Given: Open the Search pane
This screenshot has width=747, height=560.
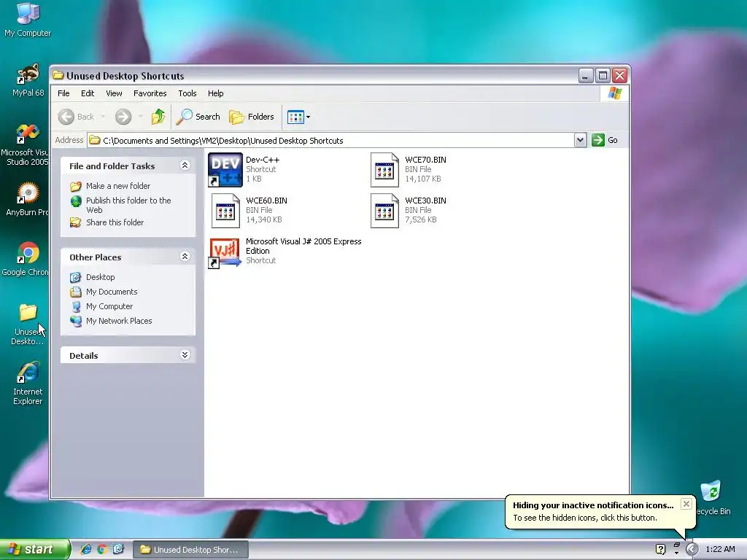Looking at the screenshot, I should click(198, 117).
